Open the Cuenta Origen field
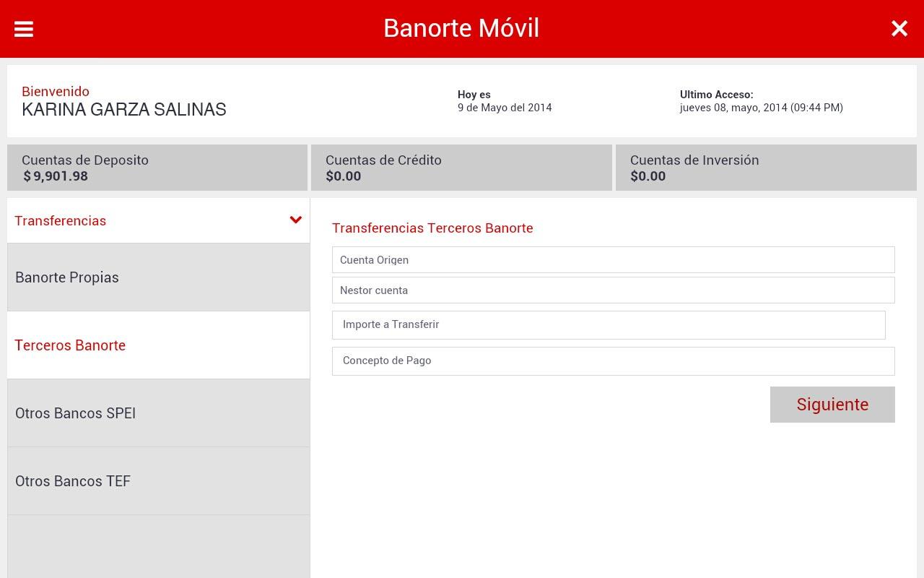The image size is (924, 578). 613,259
